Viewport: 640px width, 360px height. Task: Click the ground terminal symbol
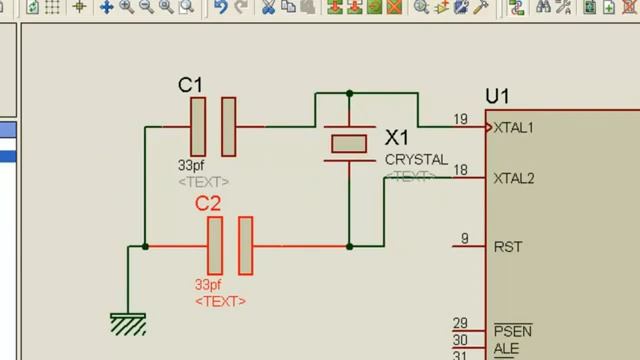coord(128,324)
